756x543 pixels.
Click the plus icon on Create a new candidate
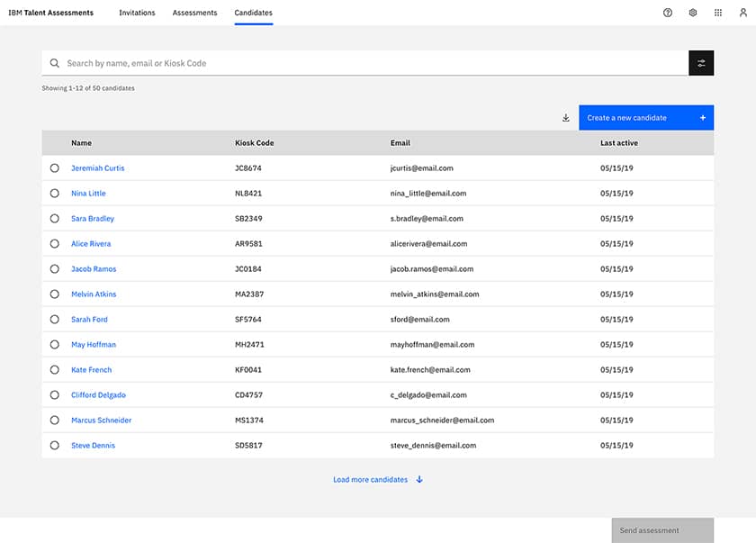[701, 117]
